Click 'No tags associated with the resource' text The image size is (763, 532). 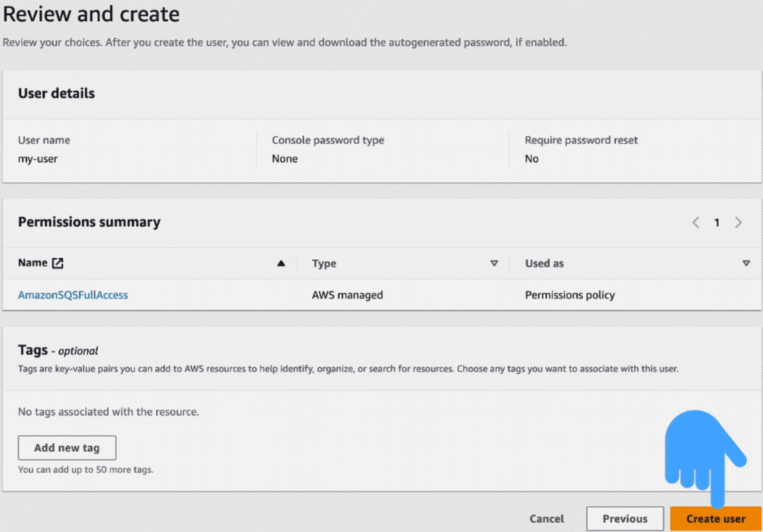click(x=108, y=412)
